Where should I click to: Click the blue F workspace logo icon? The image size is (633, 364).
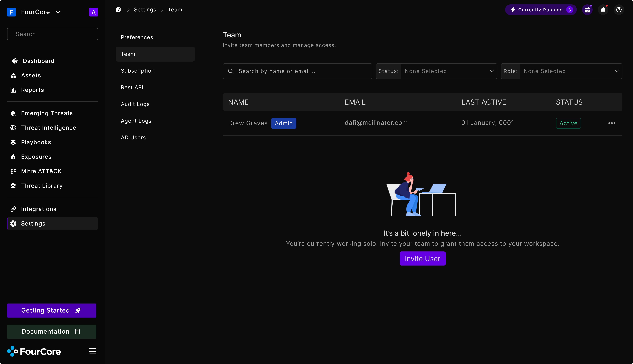(11, 12)
